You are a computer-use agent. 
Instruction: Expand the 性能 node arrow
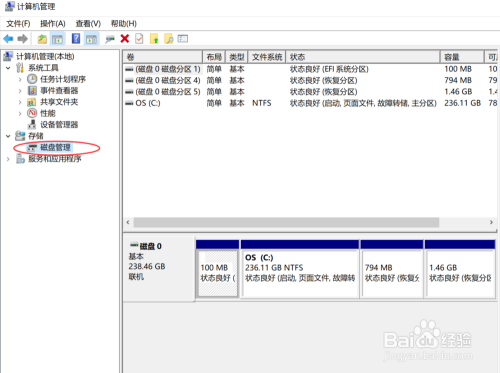20,113
